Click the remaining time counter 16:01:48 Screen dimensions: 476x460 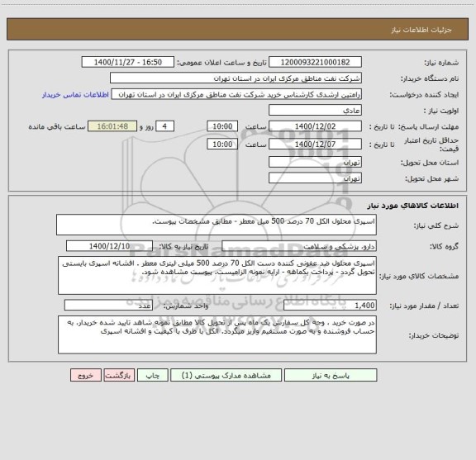coord(112,126)
